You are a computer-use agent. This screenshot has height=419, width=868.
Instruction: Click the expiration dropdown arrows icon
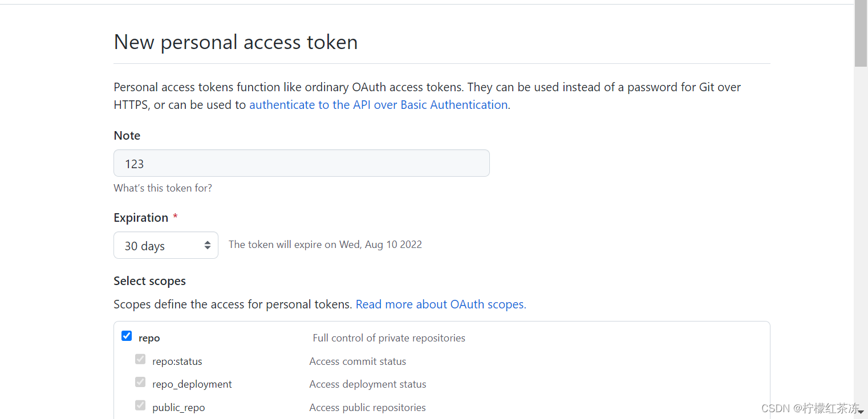[208, 245]
